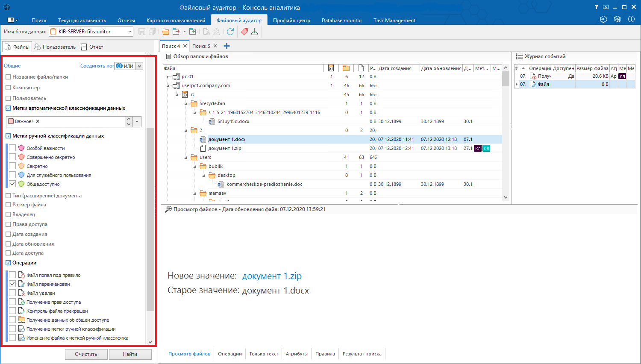The image size is (641, 364).
Task: Click the folder count column header icon
Action: [346, 68]
